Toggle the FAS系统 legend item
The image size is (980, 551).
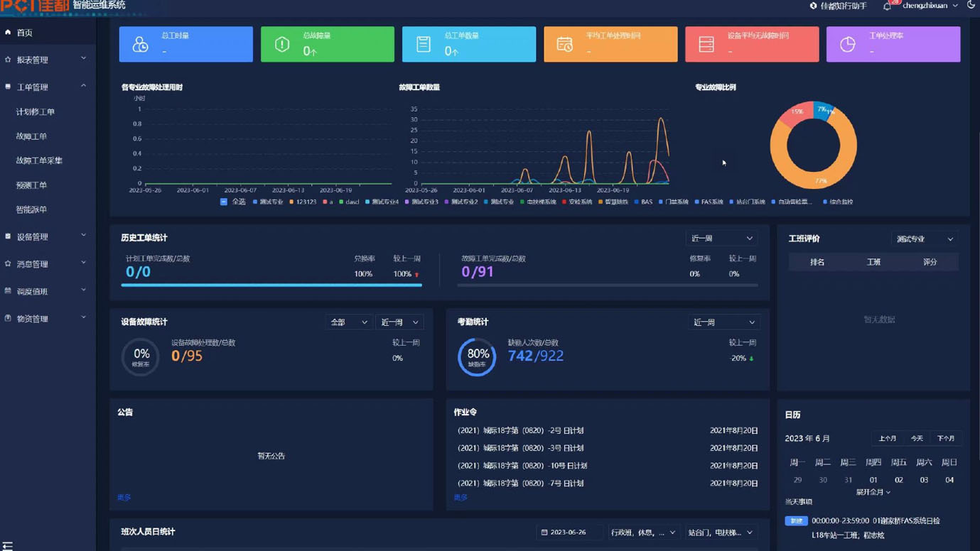(x=708, y=202)
